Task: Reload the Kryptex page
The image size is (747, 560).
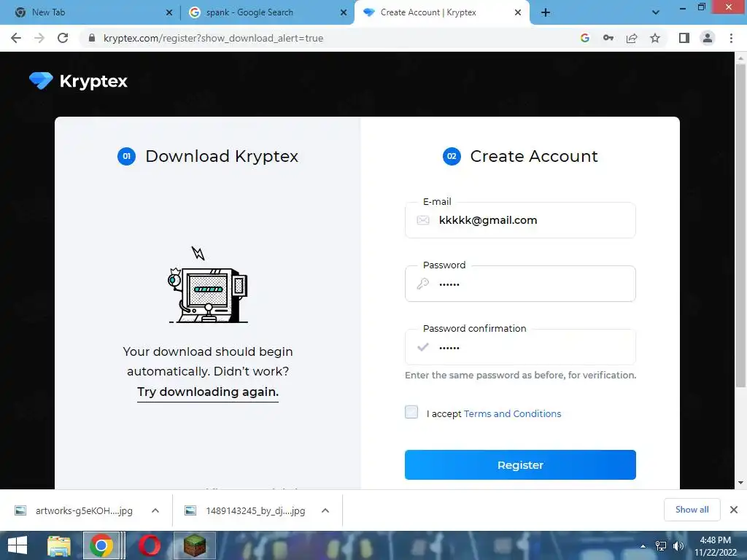Action: pyautogui.click(x=63, y=38)
